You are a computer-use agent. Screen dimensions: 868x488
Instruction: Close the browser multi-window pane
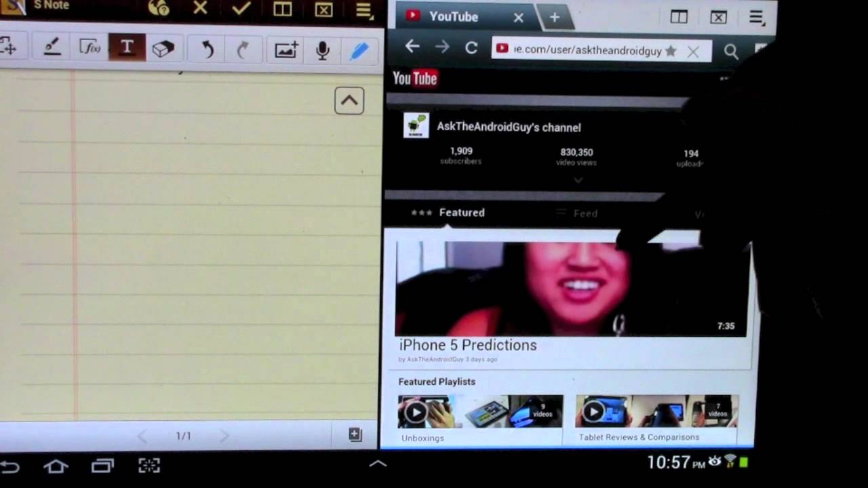point(719,18)
